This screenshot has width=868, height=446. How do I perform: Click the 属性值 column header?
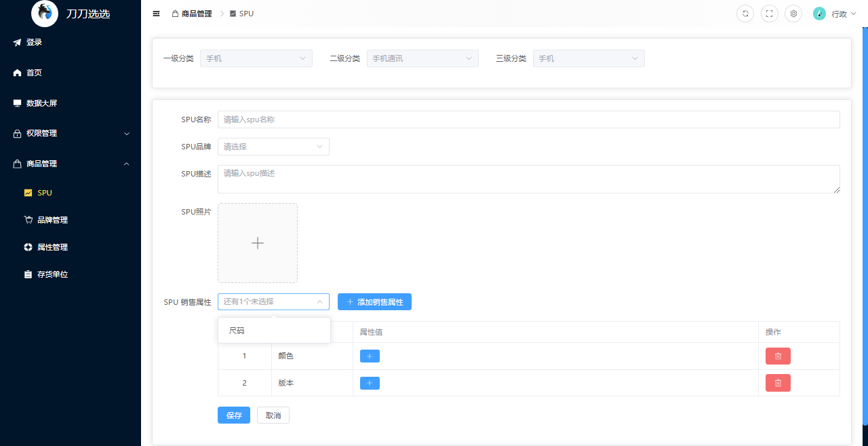(x=555, y=332)
